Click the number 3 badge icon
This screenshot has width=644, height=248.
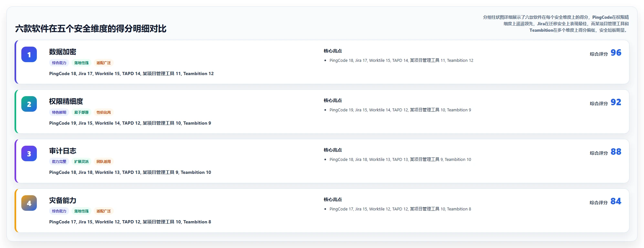29,153
